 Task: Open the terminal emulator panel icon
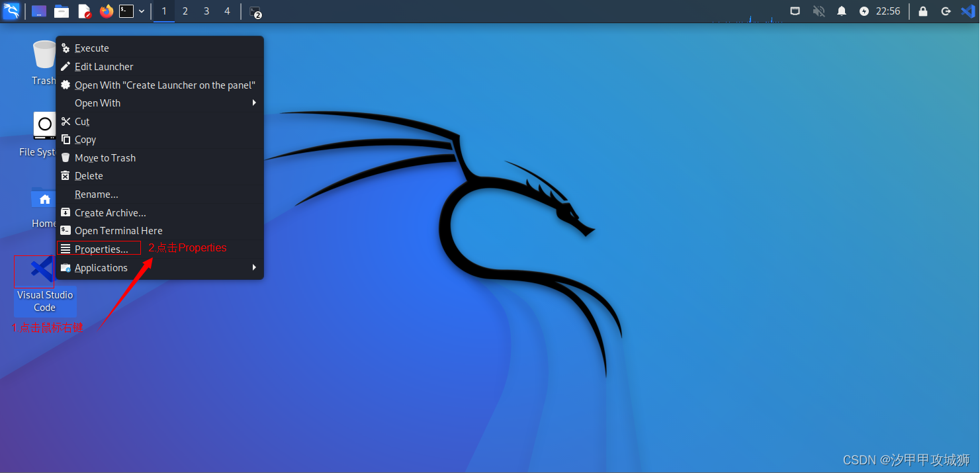pos(126,11)
